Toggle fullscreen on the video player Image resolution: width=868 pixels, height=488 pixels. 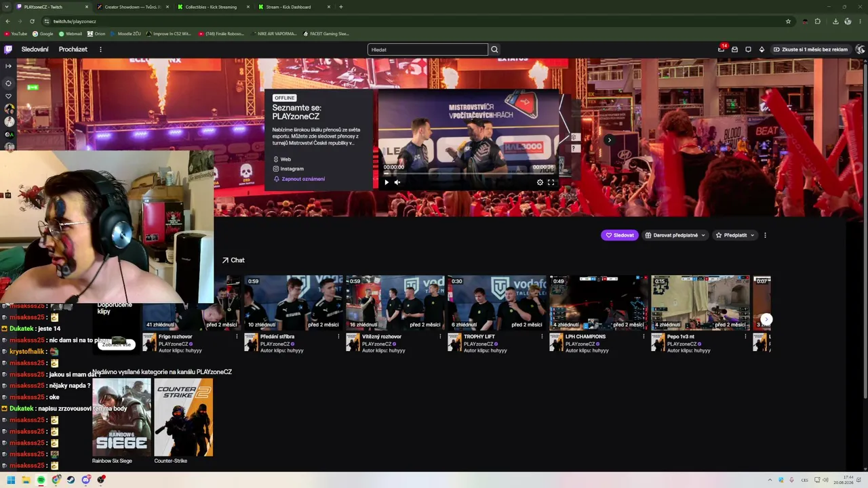click(551, 182)
